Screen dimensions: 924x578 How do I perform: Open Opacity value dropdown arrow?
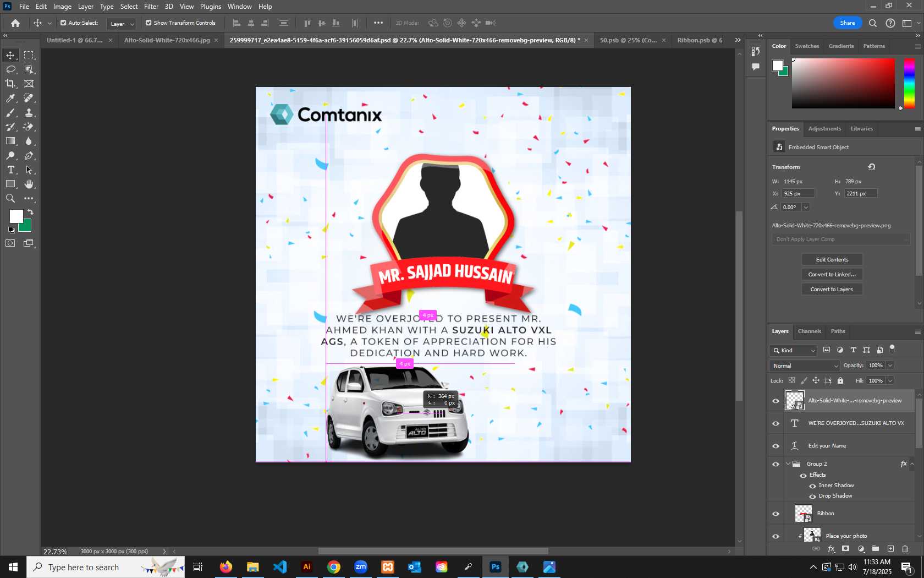pyautogui.click(x=890, y=366)
